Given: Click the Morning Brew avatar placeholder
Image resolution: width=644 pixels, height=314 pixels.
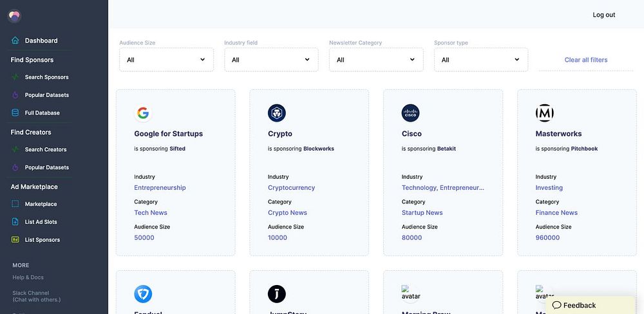Looking at the screenshot, I should [x=410, y=293].
